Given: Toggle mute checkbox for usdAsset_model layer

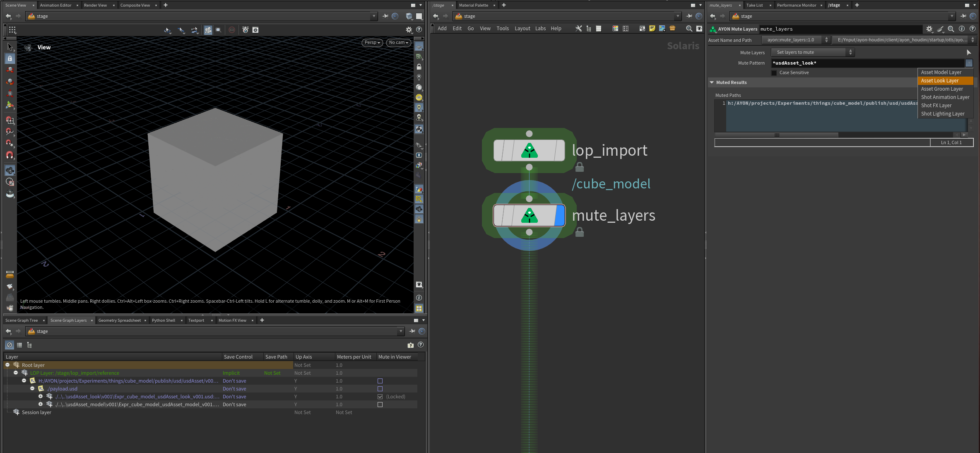Looking at the screenshot, I should (380, 405).
